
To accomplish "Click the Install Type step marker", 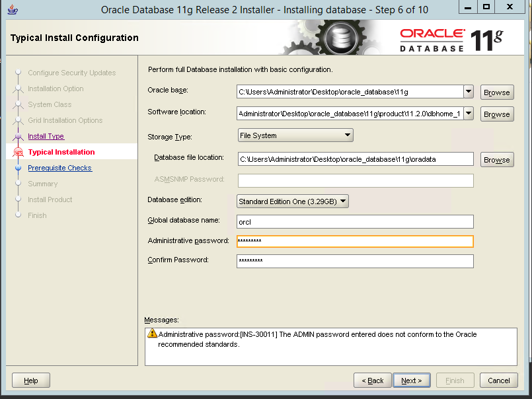I will [x=19, y=136].
